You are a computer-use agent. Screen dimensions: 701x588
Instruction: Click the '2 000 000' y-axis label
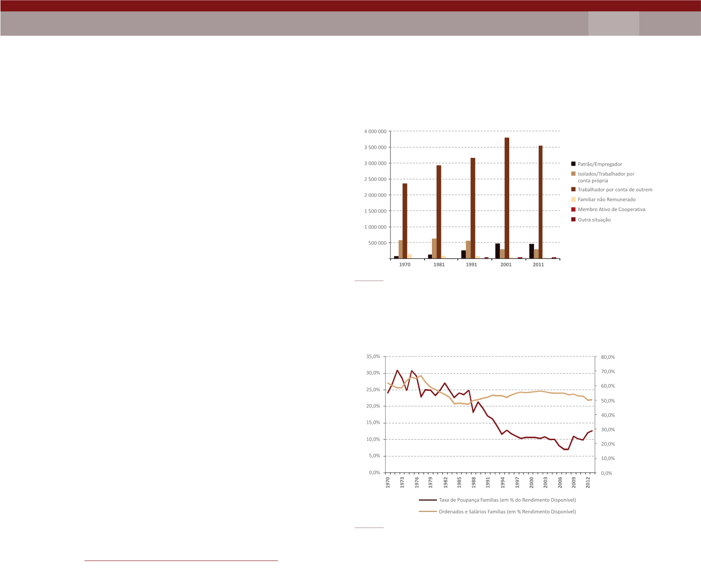coord(375,195)
